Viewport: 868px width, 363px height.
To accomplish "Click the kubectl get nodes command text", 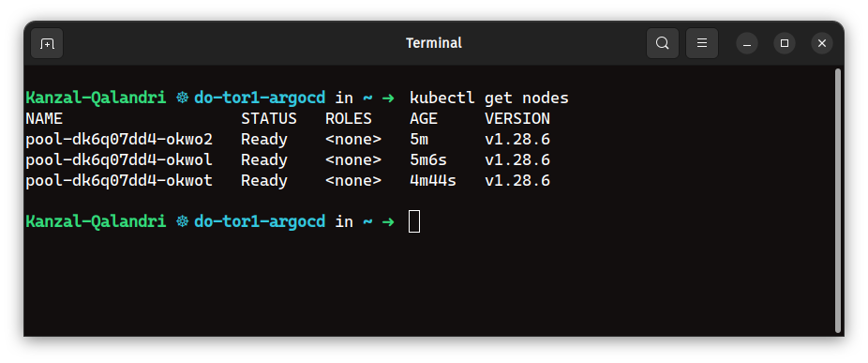I will tap(489, 98).
